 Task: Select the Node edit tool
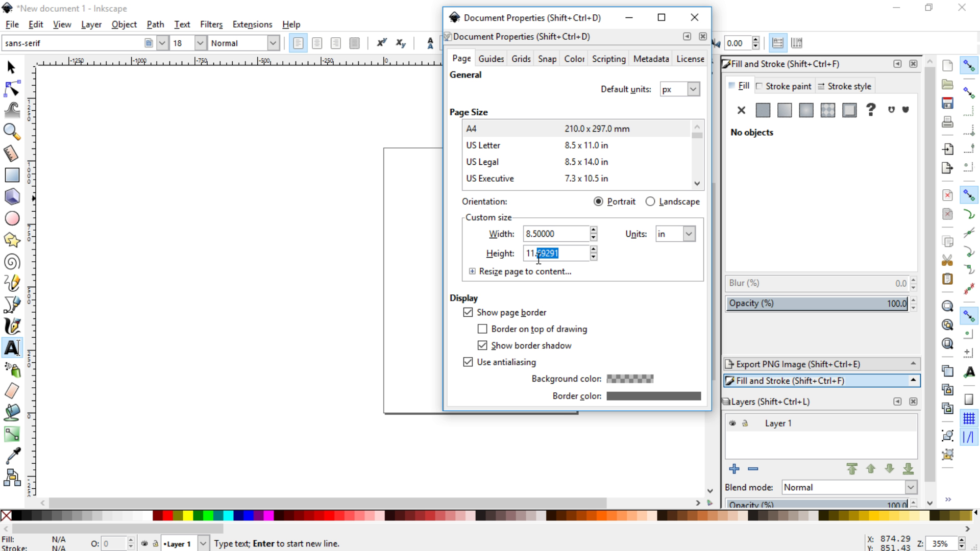point(11,89)
